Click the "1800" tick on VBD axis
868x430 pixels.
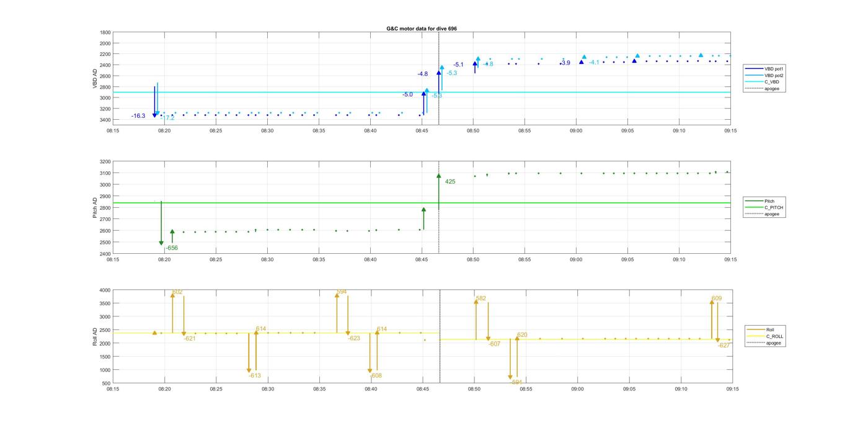pyautogui.click(x=105, y=32)
